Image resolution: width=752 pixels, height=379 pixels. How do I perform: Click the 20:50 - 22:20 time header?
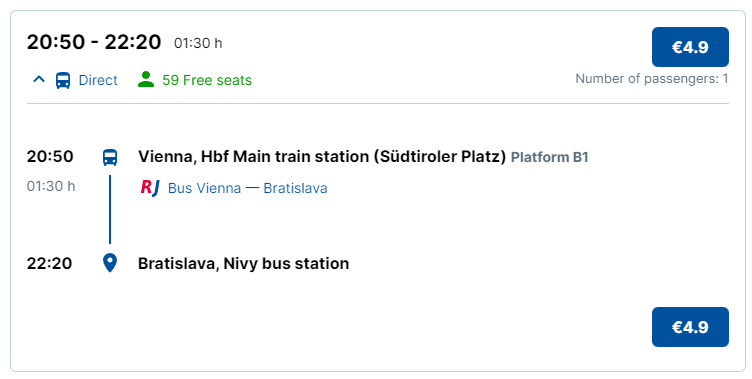click(94, 42)
